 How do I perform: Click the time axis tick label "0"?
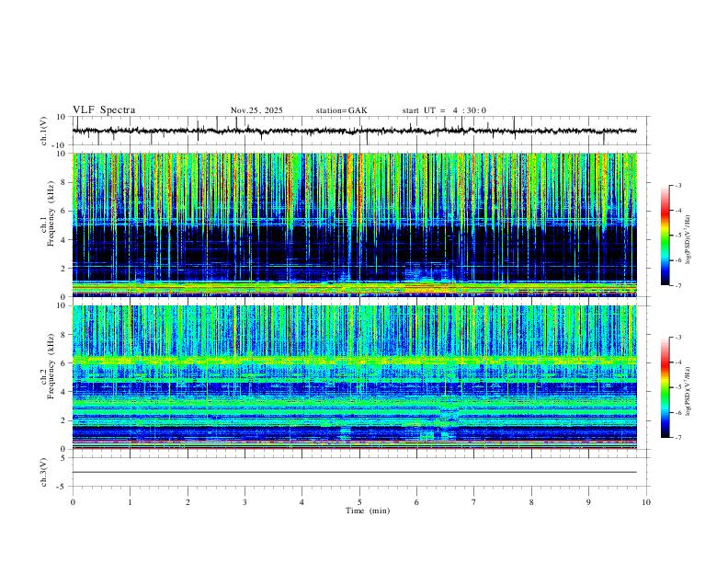tap(73, 502)
